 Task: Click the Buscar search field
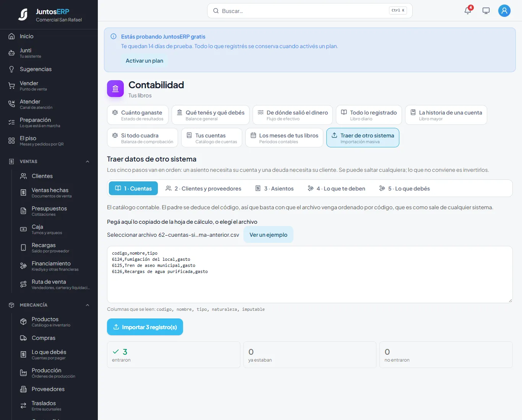[310, 11]
